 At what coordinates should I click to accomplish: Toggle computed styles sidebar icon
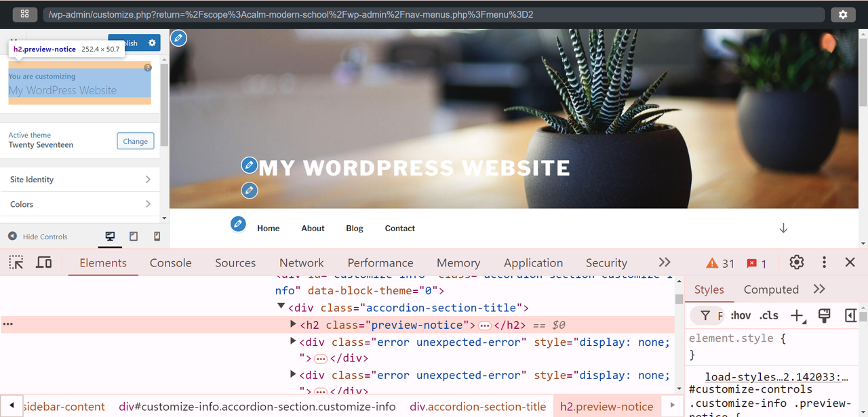(850, 315)
